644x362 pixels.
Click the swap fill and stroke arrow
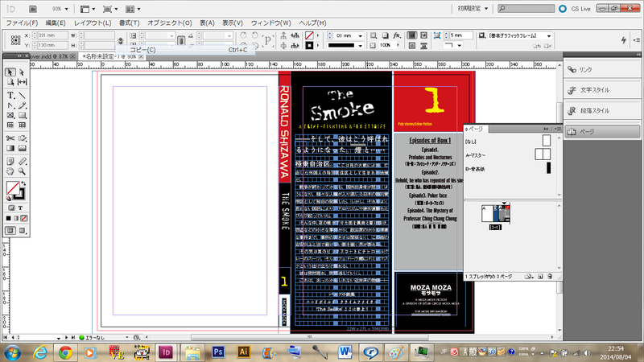[23, 183]
